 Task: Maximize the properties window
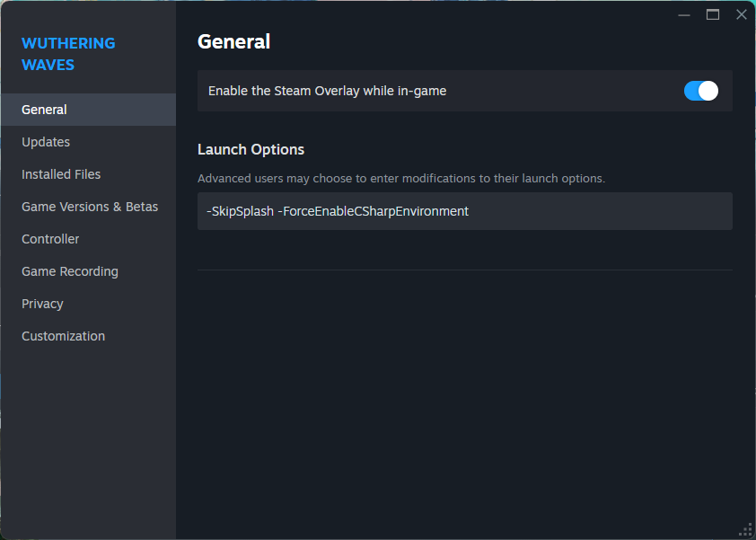(713, 15)
